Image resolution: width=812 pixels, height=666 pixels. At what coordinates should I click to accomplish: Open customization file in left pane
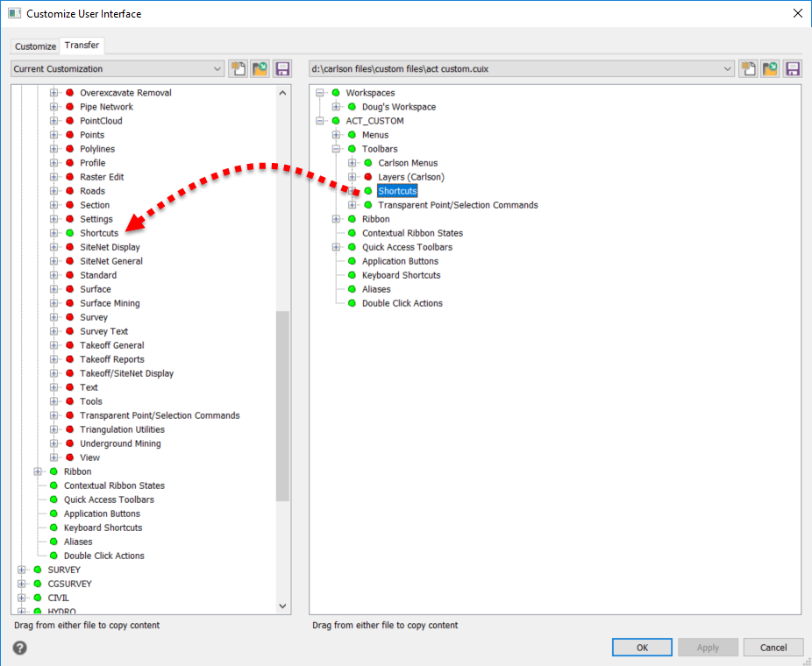260,69
